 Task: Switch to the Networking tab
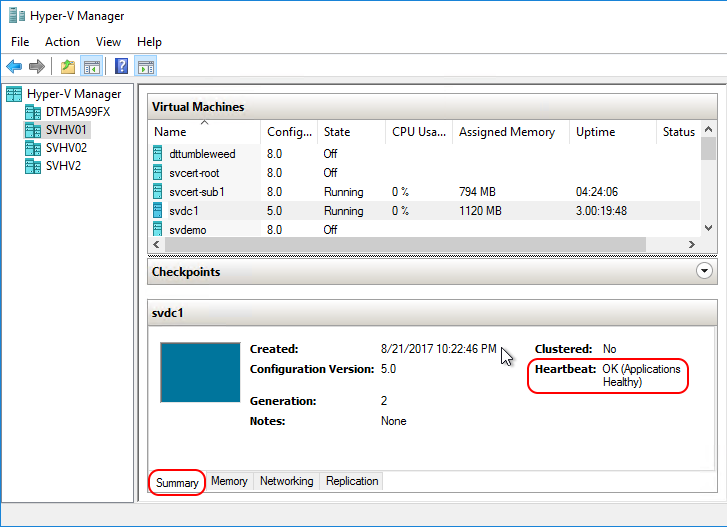click(287, 481)
